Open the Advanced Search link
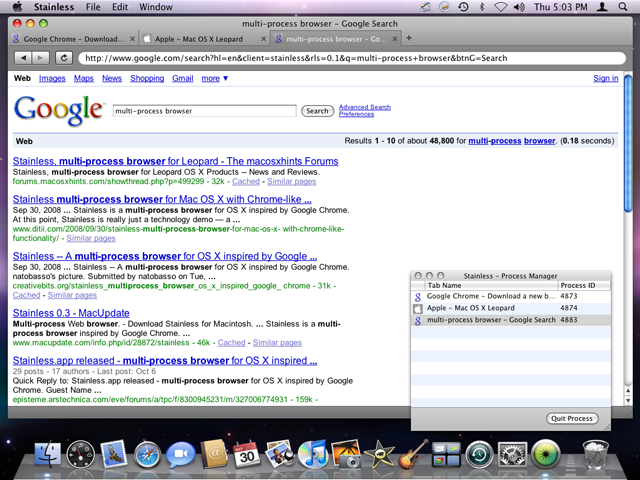 364,107
